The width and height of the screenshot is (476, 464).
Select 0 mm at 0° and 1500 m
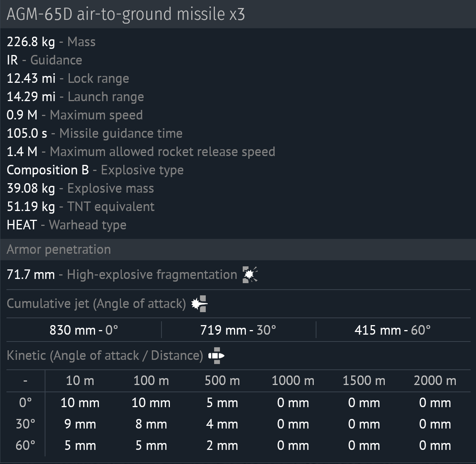pos(364,403)
